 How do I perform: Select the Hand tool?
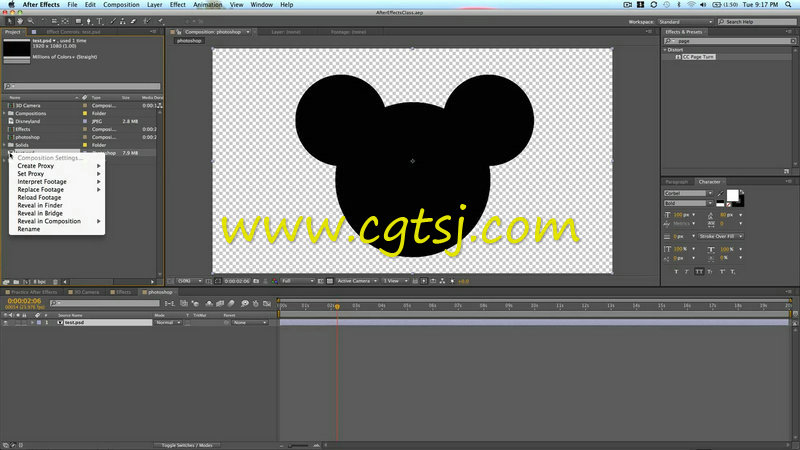click(x=20, y=21)
